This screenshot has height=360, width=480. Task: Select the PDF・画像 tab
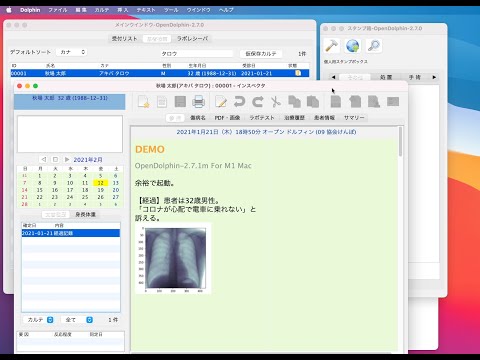pyautogui.click(x=227, y=118)
